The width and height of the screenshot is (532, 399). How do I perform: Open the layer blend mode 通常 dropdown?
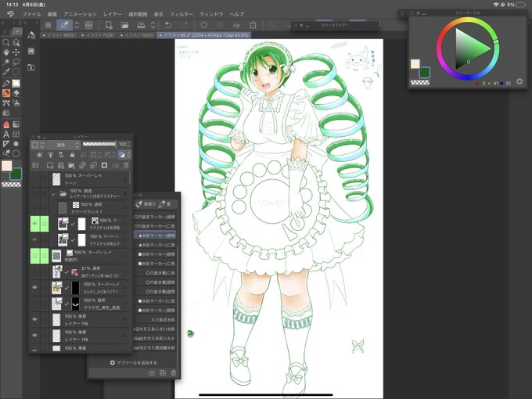pos(63,145)
